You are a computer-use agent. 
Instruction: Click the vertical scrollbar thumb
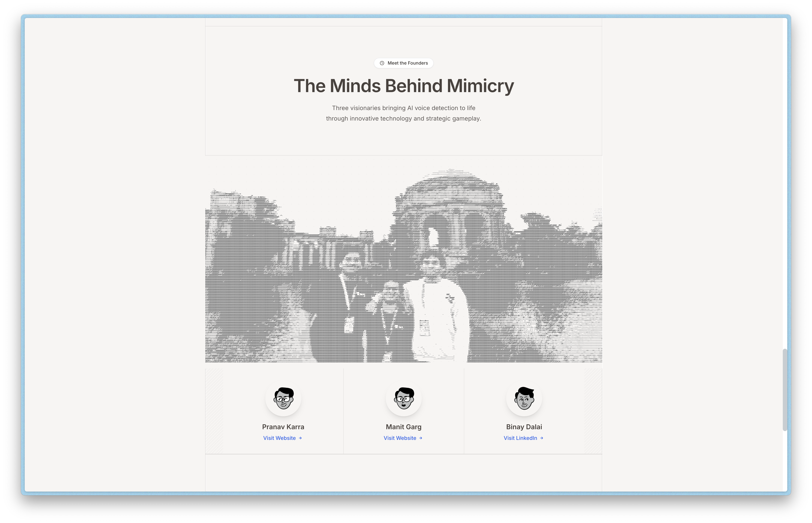tap(785, 390)
